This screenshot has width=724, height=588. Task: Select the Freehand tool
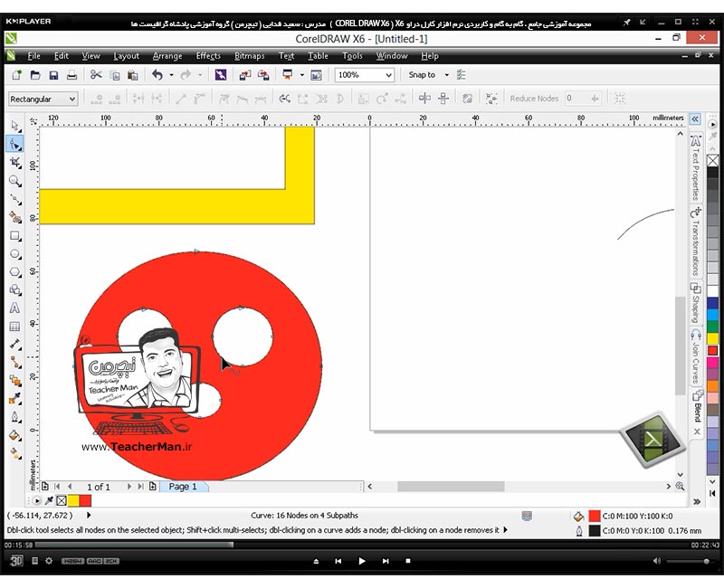(14, 199)
